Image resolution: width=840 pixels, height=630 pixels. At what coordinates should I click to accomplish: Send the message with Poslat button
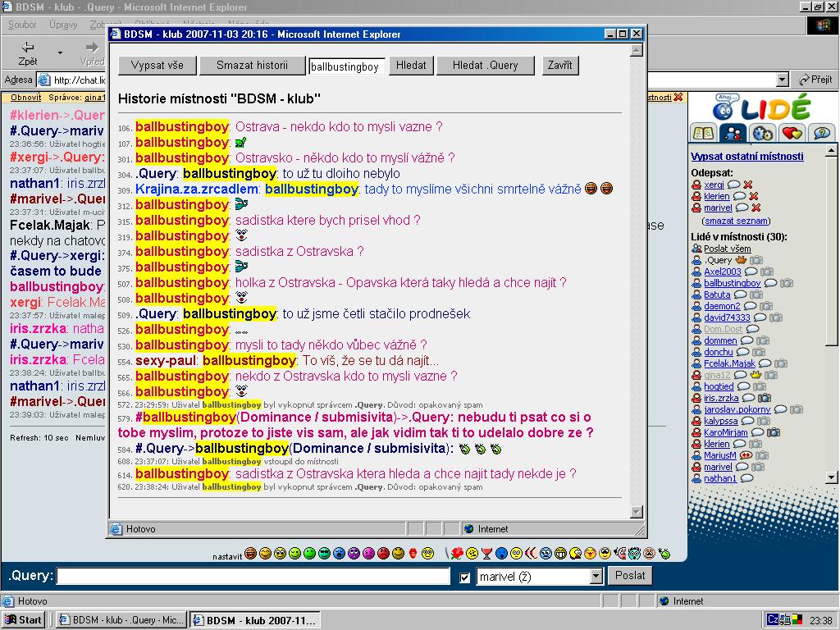(630, 575)
